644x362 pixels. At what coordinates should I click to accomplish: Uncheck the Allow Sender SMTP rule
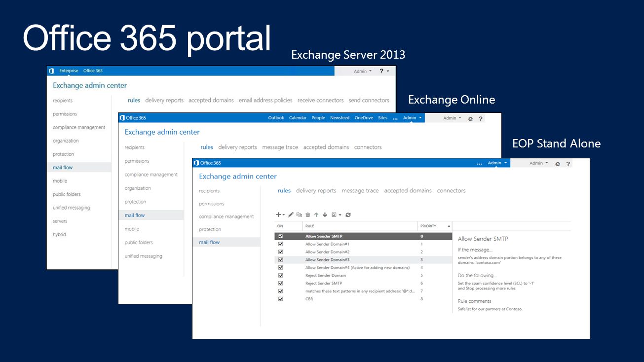point(281,236)
